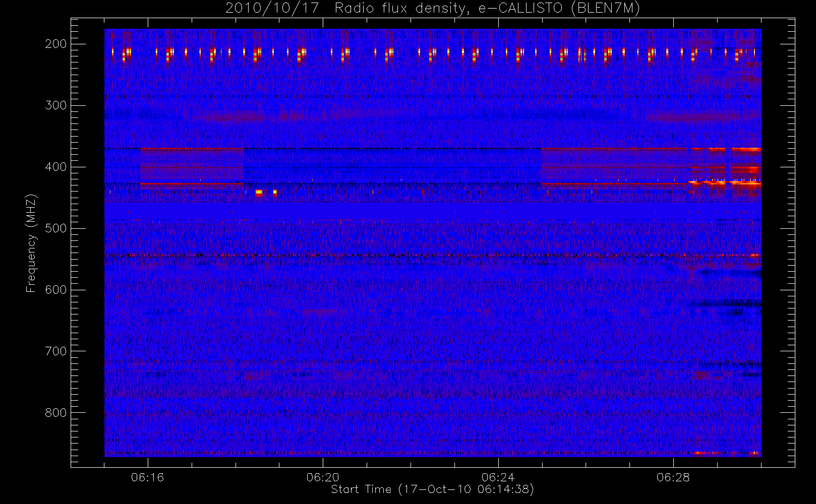Click the 300 frequency tick label
Screen dimensions: 816x504
56,105
